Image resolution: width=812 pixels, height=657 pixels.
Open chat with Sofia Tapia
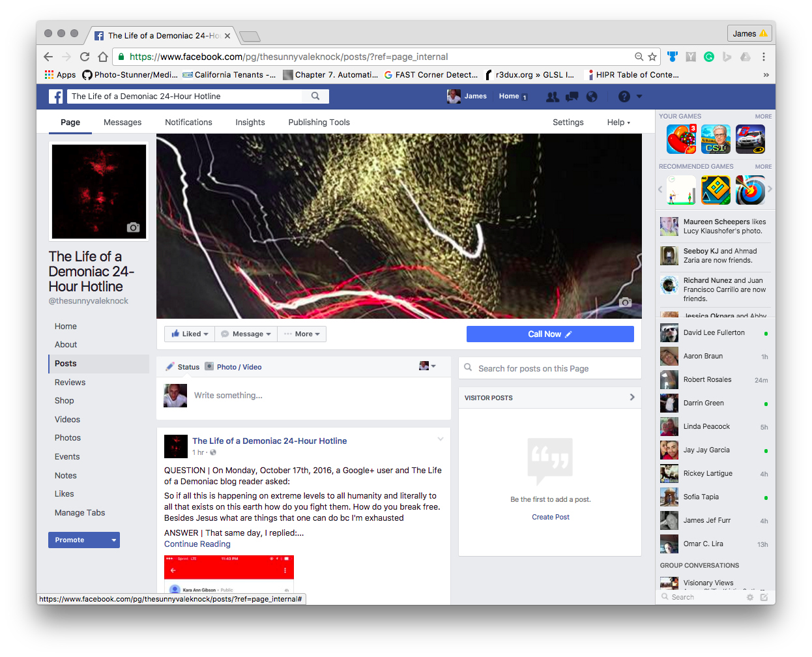(x=715, y=497)
